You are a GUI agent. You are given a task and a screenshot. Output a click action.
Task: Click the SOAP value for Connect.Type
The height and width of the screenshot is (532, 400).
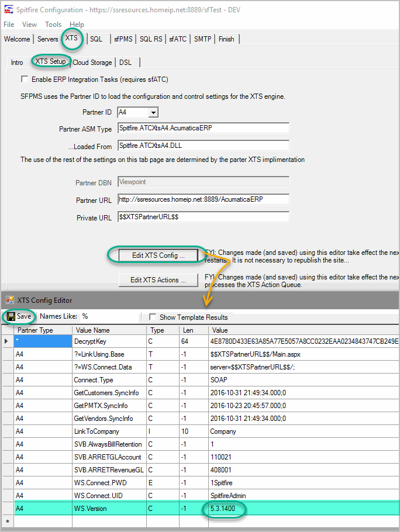304,380
